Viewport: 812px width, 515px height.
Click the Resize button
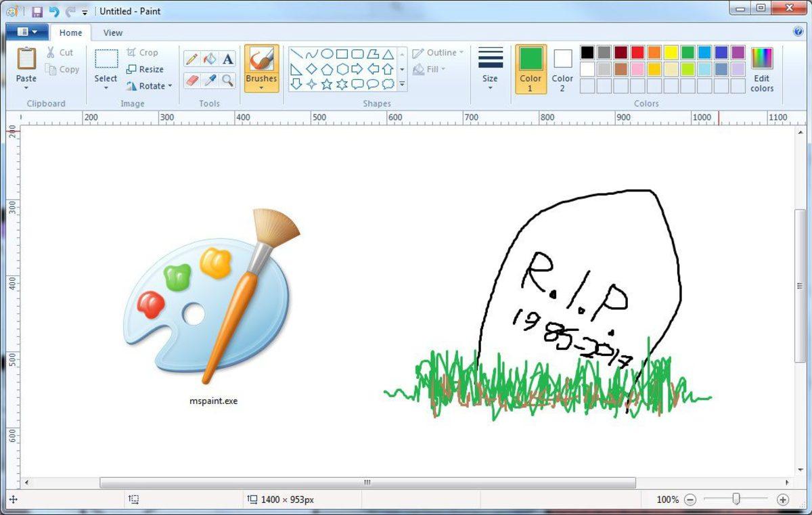[147, 69]
